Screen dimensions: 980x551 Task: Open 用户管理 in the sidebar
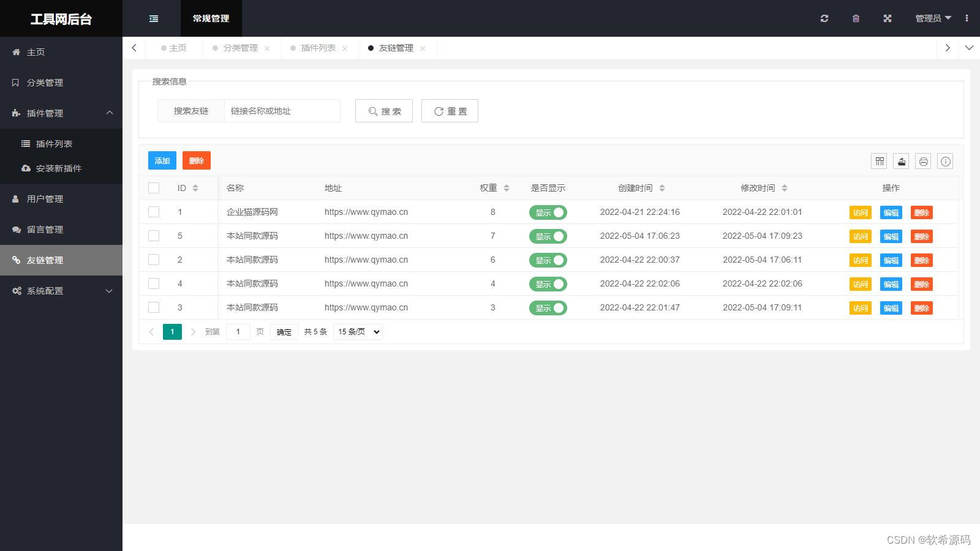[61, 199]
